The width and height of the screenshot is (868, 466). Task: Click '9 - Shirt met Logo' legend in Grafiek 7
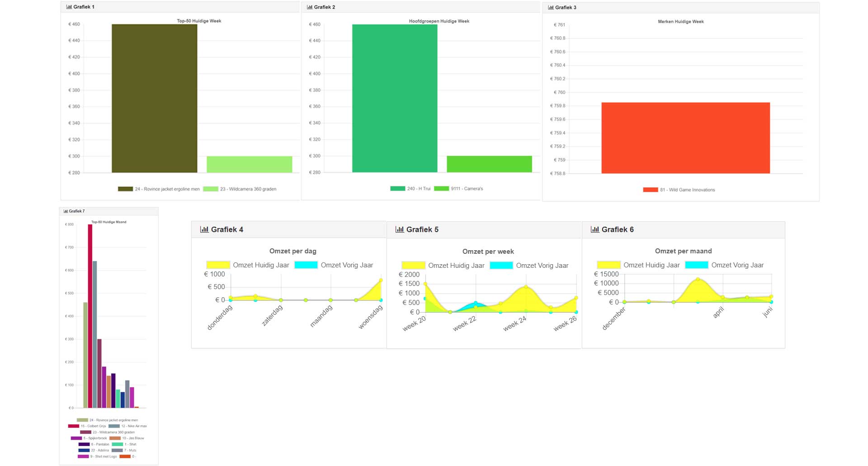point(97,456)
